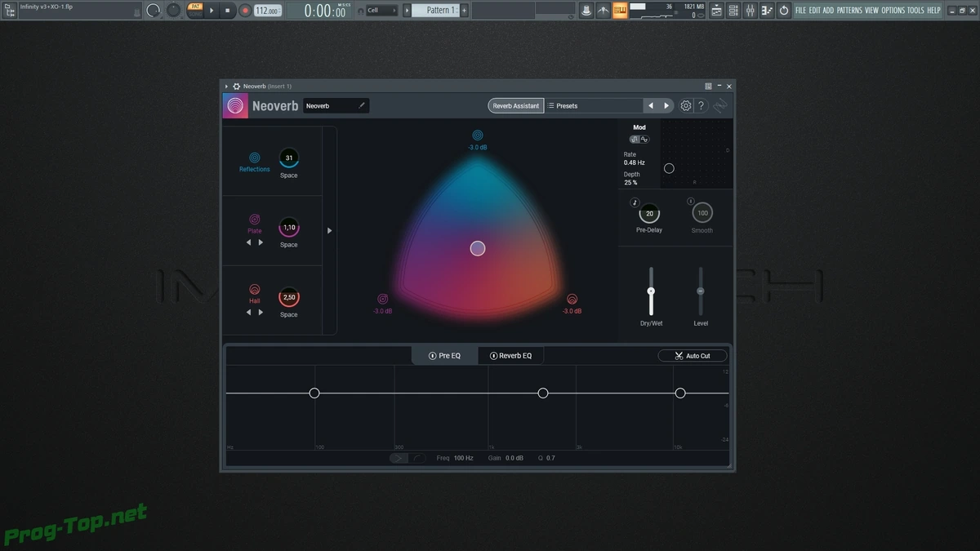Image resolution: width=980 pixels, height=551 pixels.
Task: Open the VIEW menu
Action: [x=871, y=11]
